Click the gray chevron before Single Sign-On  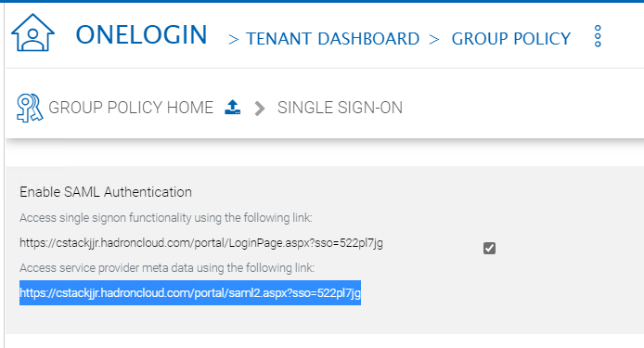tap(260, 109)
